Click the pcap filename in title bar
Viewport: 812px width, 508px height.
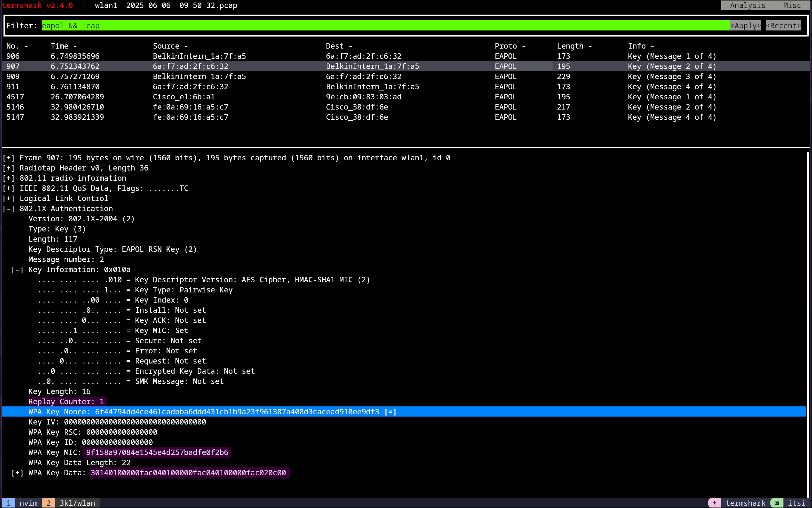tap(166, 5)
